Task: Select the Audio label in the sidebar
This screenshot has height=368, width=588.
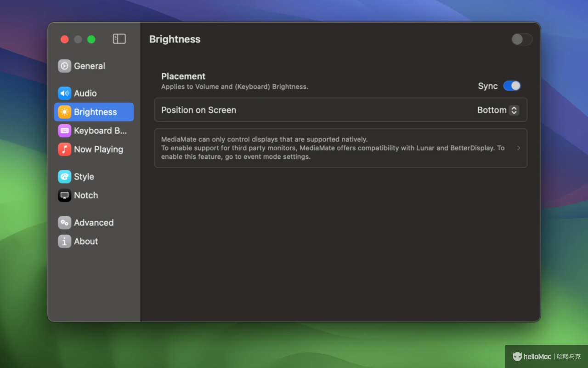Action: (85, 93)
